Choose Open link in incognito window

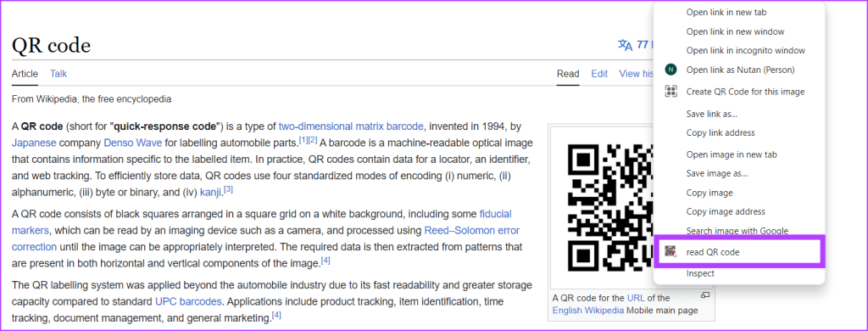pyautogui.click(x=746, y=50)
